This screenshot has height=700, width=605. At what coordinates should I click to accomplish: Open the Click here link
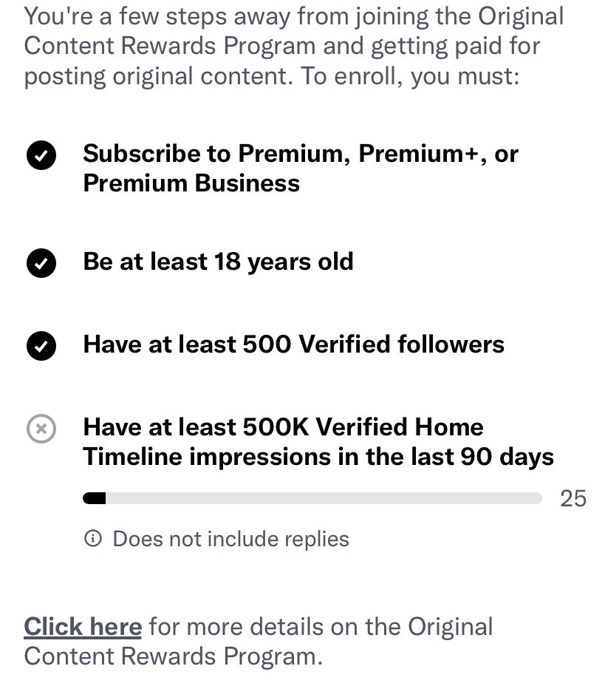83,626
